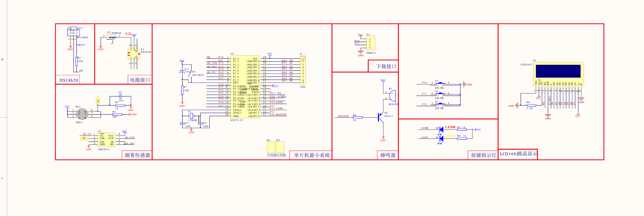644x216 pixels.
Task: Select the S5 power switch component
Action: pos(133,54)
